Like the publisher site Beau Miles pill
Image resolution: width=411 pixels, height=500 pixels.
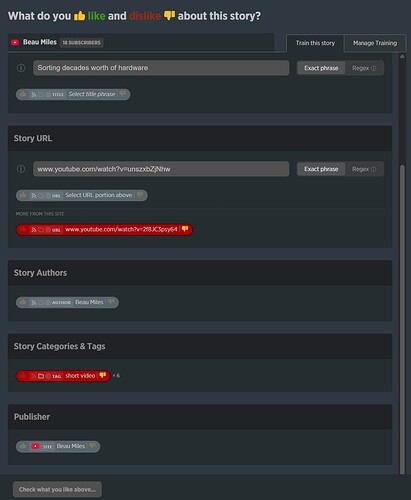point(23,446)
